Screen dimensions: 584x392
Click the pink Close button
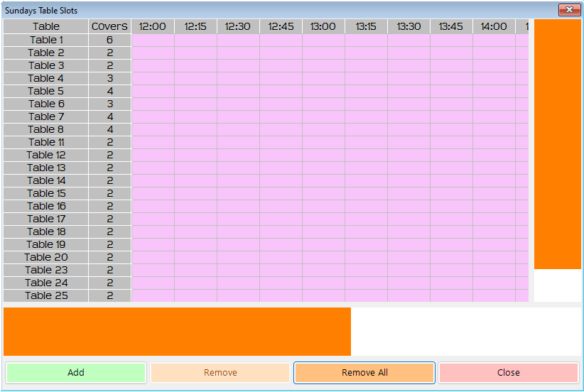[x=508, y=373]
